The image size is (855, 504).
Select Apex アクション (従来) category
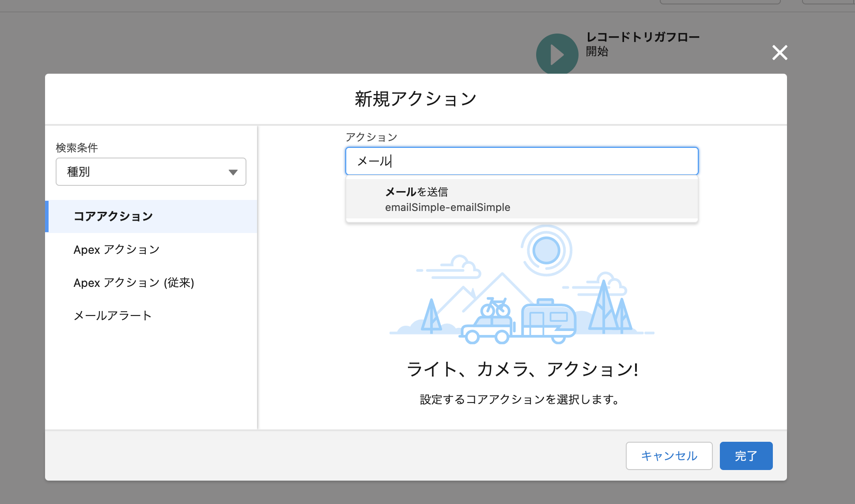tap(135, 282)
